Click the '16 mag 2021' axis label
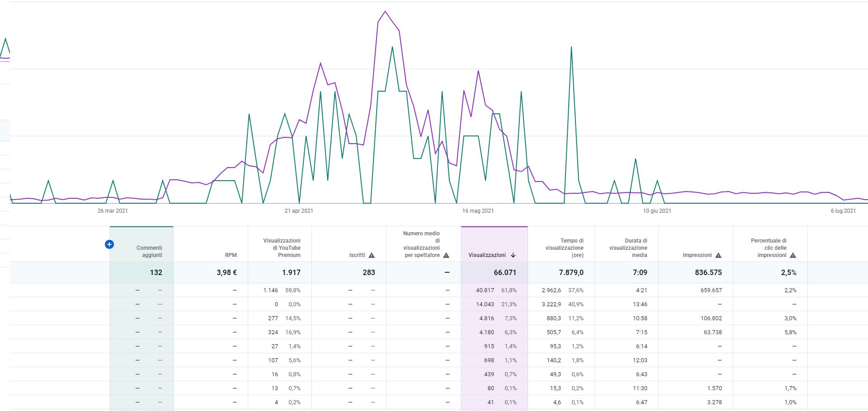The image size is (868, 411). click(x=478, y=211)
